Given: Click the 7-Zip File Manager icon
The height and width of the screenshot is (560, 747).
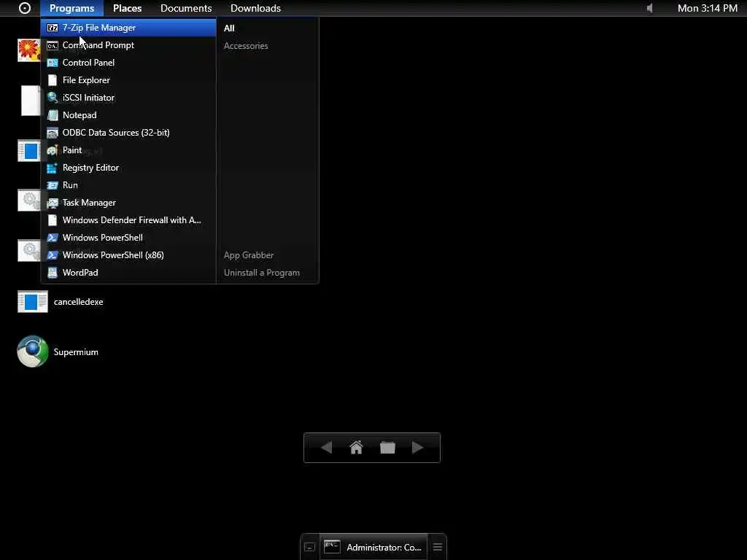Looking at the screenshot, I should click(53, 28).
